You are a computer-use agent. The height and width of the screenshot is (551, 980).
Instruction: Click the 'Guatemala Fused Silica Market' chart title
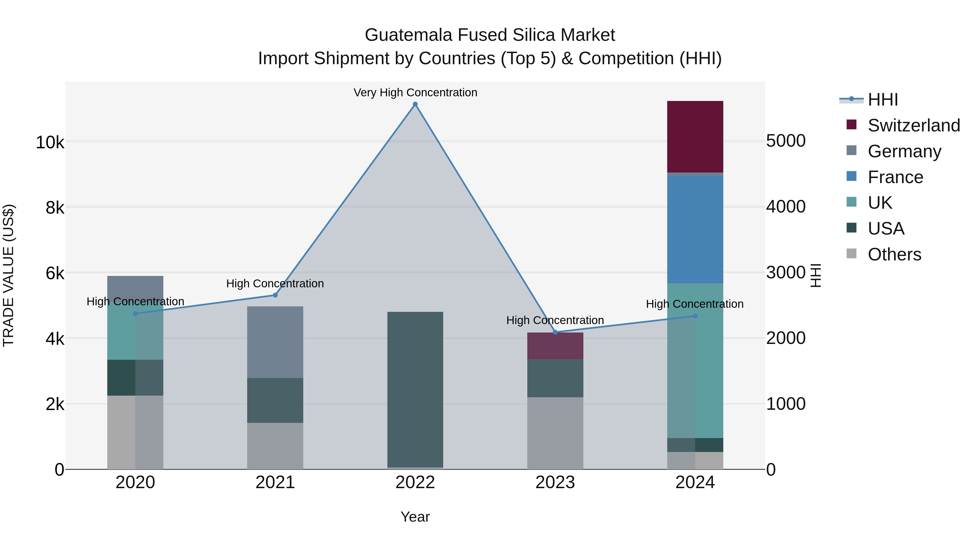[x=490, y=35]
